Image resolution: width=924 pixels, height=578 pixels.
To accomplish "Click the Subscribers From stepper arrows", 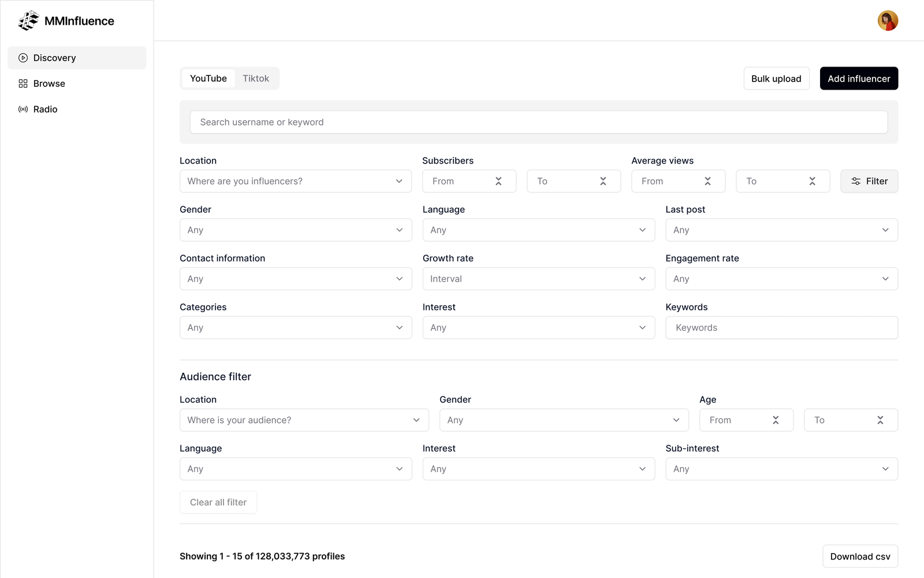I will (498, 181).
